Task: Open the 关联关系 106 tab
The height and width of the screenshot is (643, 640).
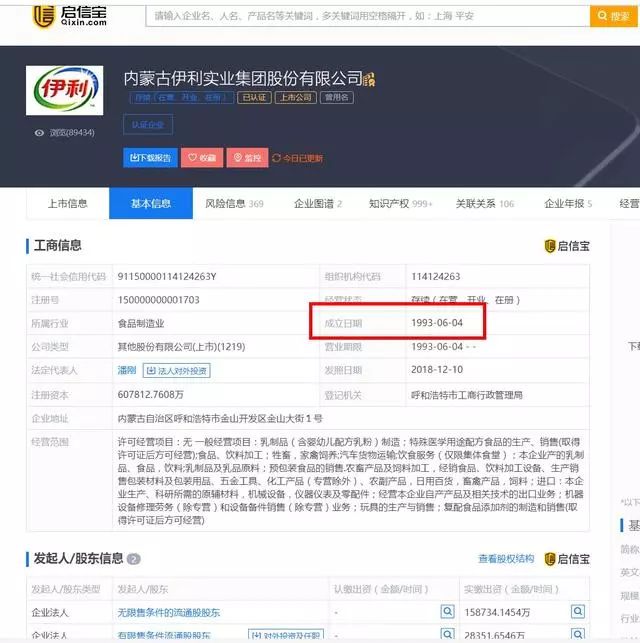Action: click(485, 203)
